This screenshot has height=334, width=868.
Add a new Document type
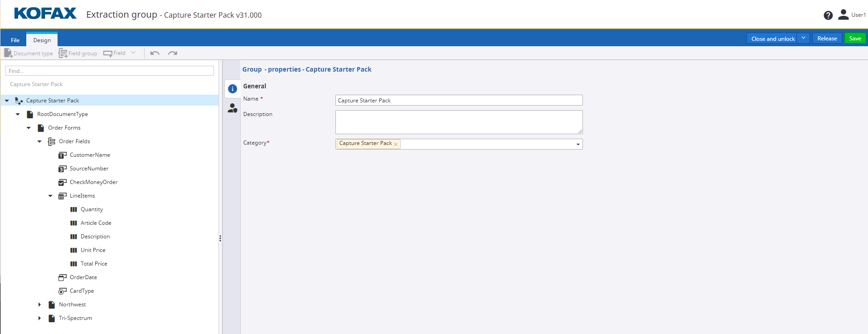tap(29, 53)
